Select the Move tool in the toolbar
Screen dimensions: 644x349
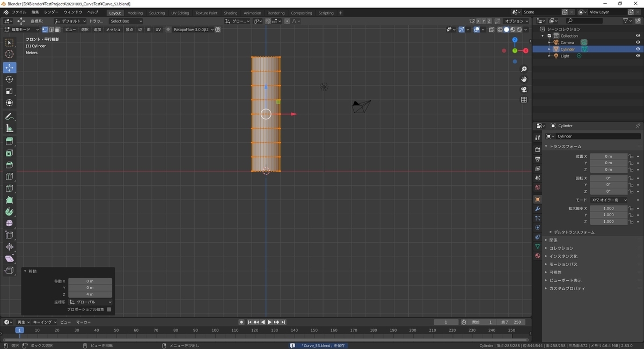pos(10,68)
